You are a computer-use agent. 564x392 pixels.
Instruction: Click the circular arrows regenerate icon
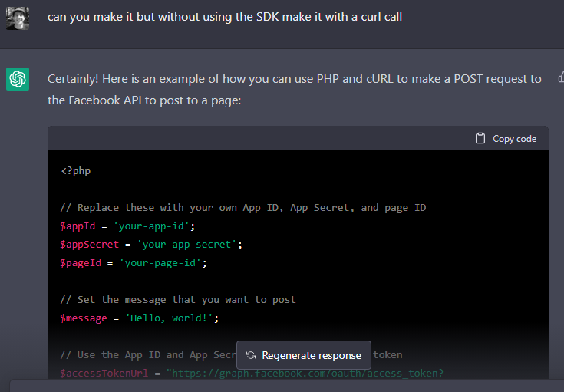[x=251, y=355]
